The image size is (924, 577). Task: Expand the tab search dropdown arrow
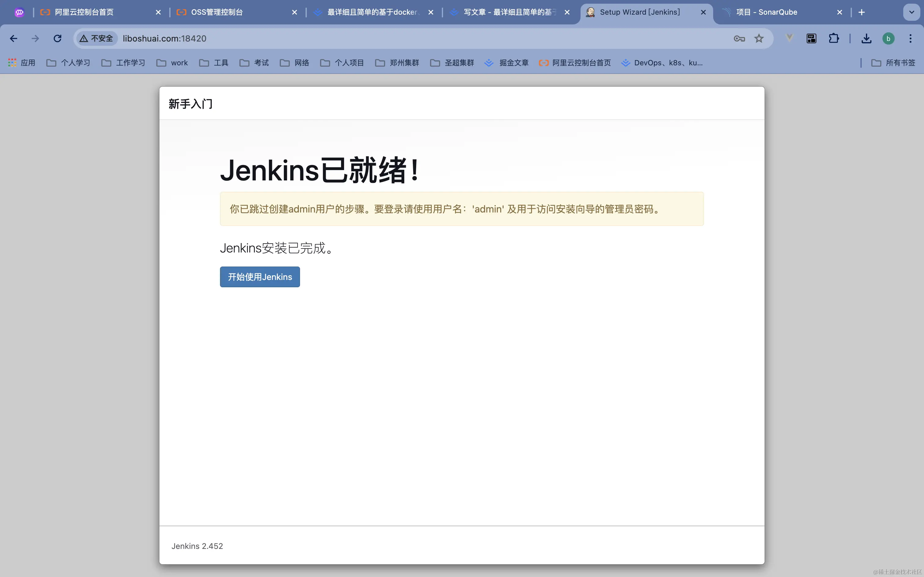click(911, 12)
